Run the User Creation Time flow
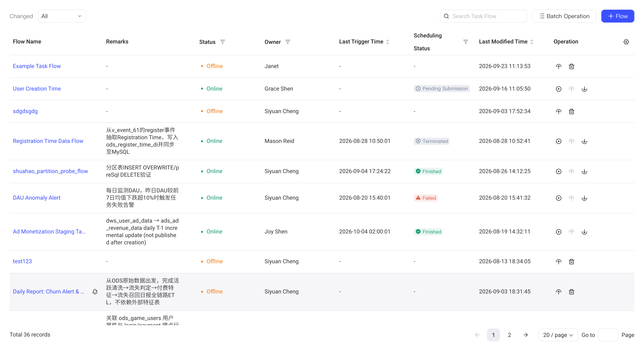Viewport: 644px width, 351px height. pos(558,89)
